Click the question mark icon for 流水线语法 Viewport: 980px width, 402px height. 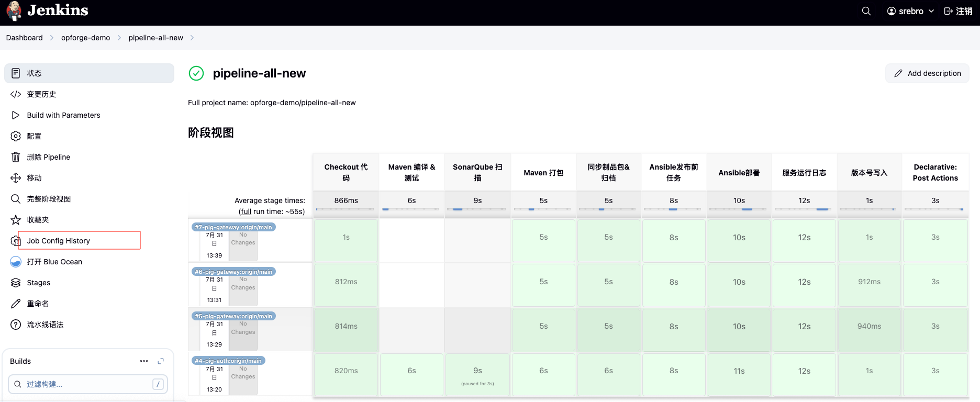pos(16,325)
